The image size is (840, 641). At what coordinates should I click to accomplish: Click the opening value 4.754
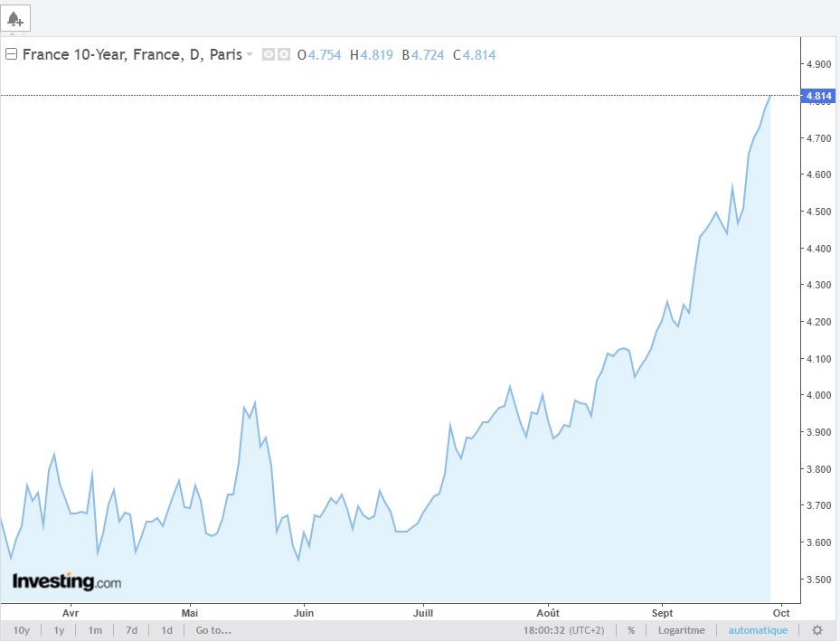point(324,54)
